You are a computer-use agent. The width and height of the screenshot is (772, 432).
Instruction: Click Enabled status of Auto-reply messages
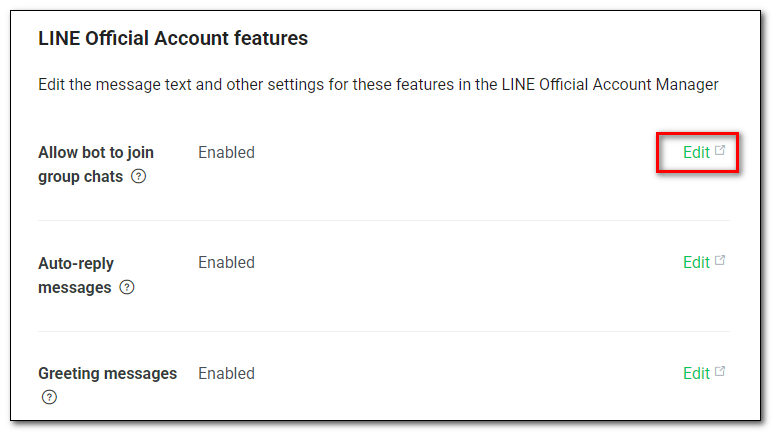226,262
